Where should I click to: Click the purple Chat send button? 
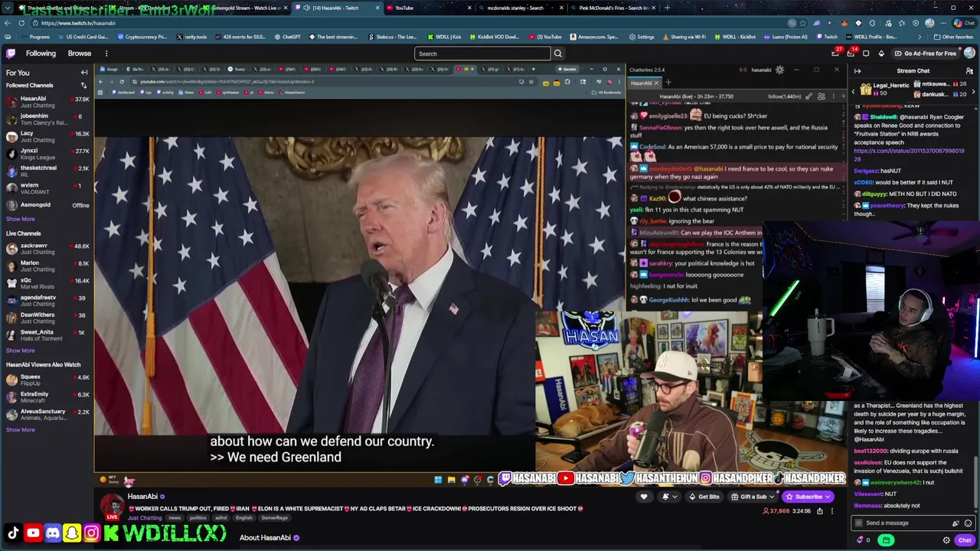964,540
